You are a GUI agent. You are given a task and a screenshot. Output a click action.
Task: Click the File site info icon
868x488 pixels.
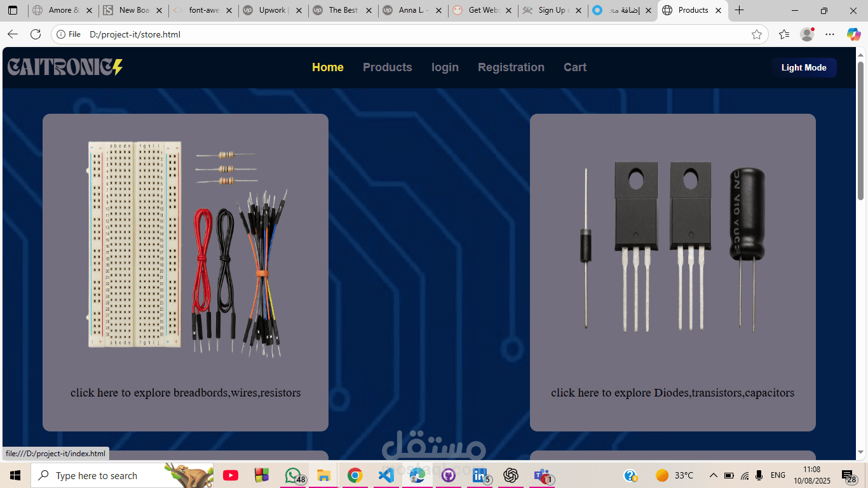coord(69,34)
